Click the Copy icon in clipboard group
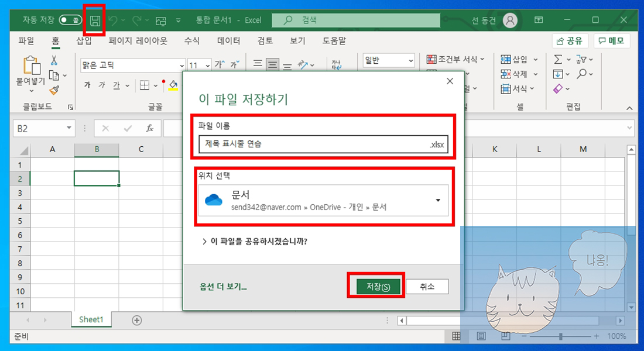Viewport: 644px width, 351px height. tap(54, 75)
